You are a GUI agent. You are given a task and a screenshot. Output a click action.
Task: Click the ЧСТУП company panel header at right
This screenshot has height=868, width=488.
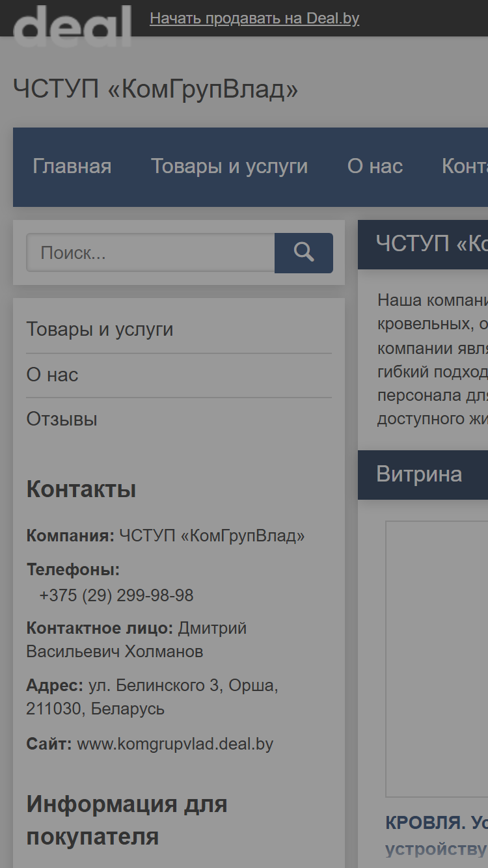coord(423,245)
